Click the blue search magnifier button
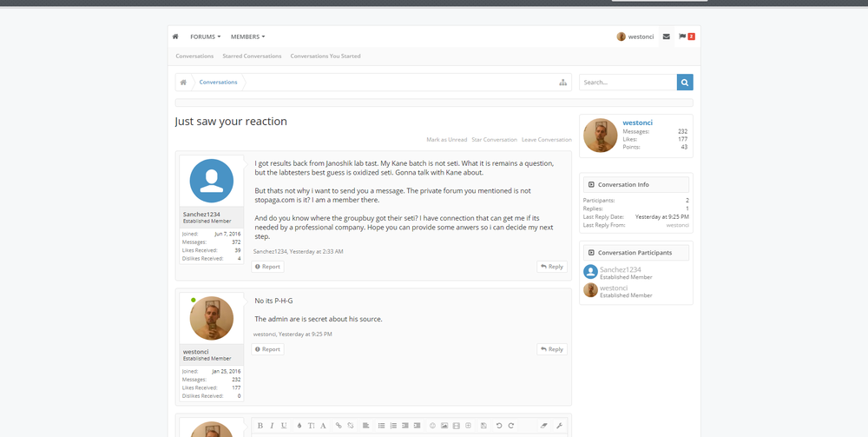The image size is (868, 437). [685, 83]
